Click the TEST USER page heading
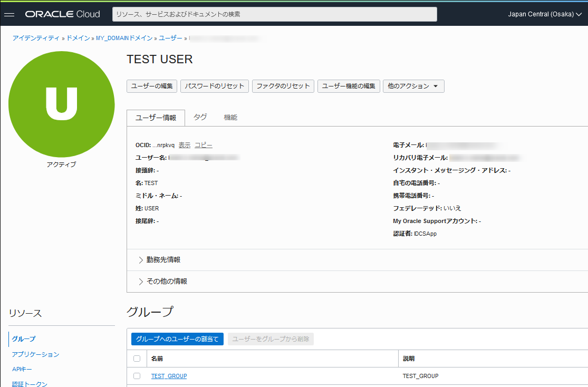588x387 pixels. [160, 59]
